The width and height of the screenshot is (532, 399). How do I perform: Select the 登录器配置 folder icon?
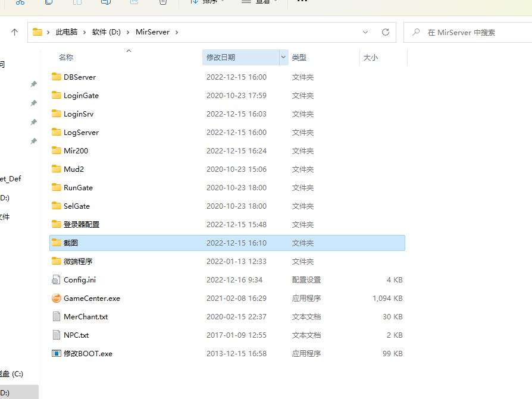point(57,224)
